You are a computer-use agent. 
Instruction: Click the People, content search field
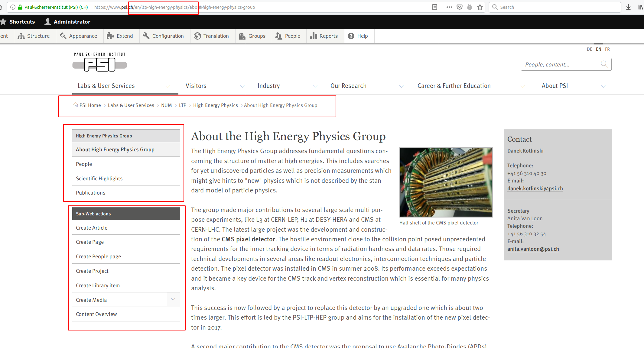tap(559, 64)
